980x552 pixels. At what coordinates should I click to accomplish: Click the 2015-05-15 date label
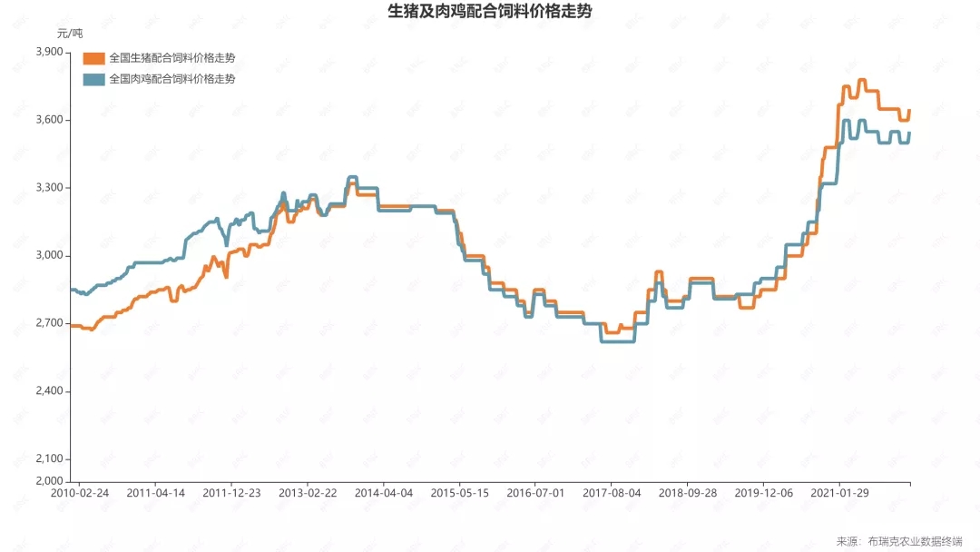click(460, 493)
